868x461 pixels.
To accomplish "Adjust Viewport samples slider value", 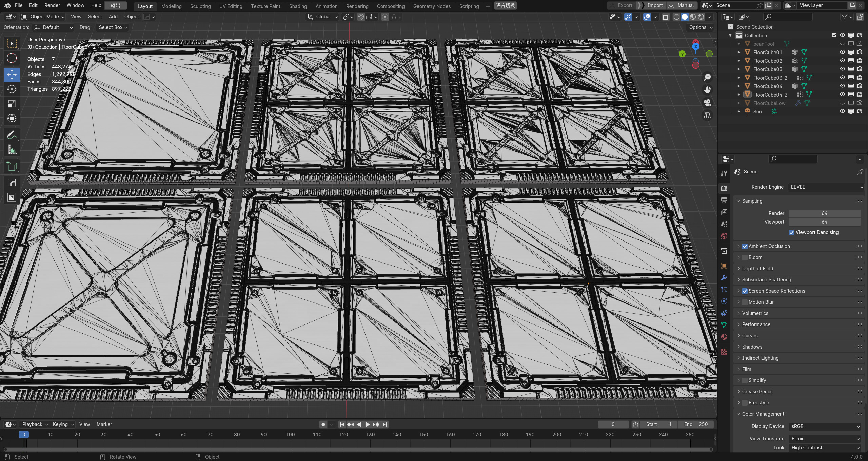I will [x=825, y=222].
